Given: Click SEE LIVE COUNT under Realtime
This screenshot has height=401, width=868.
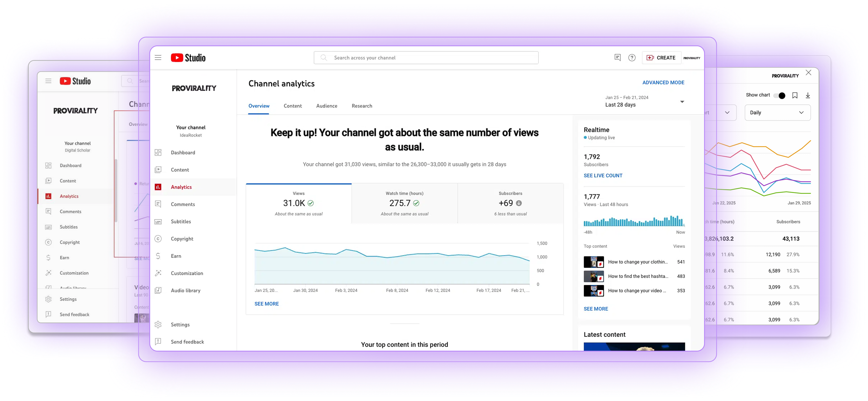Looking at the screenshot, I should coord(603,176).
